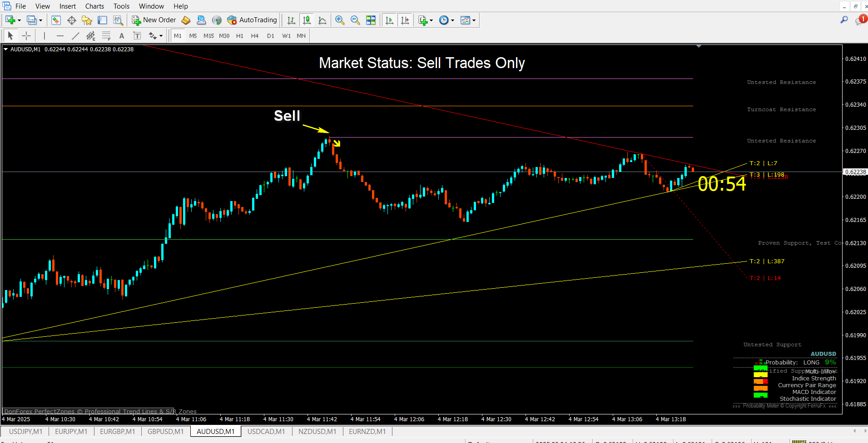The image size is (868, 443).
Task: Open the Market Watch panel
Action: coord(56,20)
